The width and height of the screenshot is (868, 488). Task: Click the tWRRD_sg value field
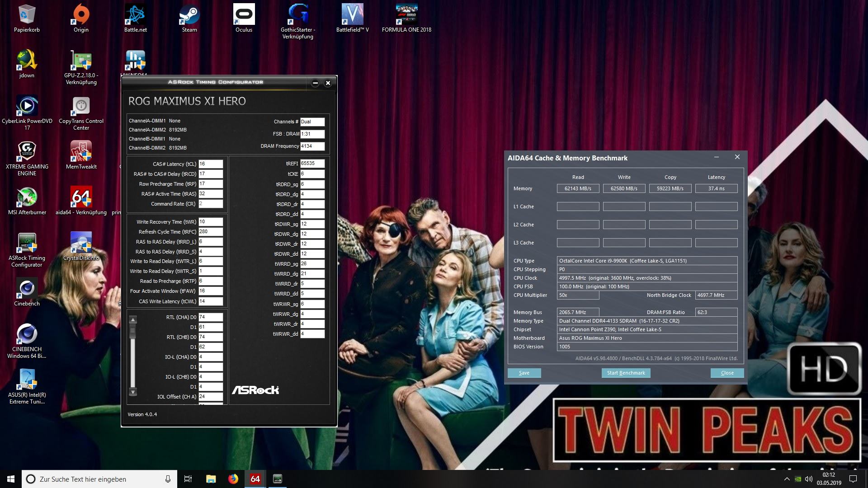coord(312,264)
